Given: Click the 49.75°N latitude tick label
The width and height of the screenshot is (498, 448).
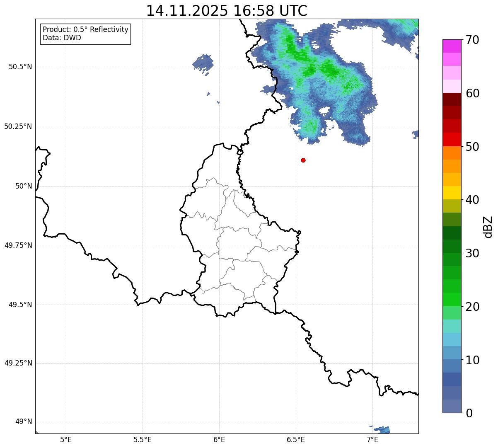Looking at the screenshot, I should tap(18, 245).
